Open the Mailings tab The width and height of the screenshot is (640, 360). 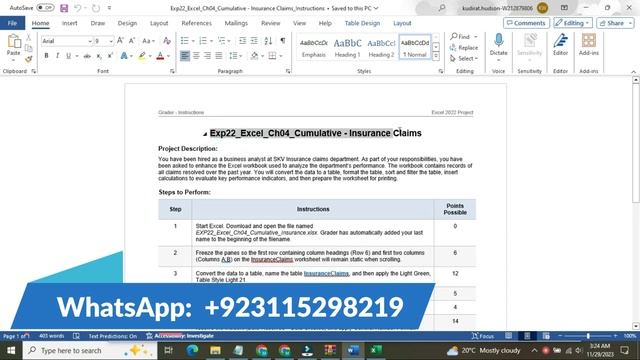pyautogui.click(x=236, y=23)
